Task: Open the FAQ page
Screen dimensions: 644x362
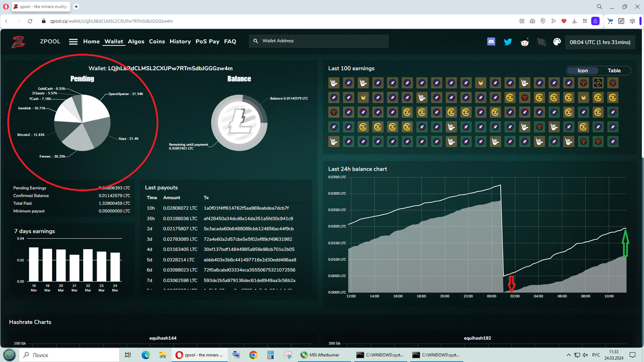Action: click(x=230, y=41)
